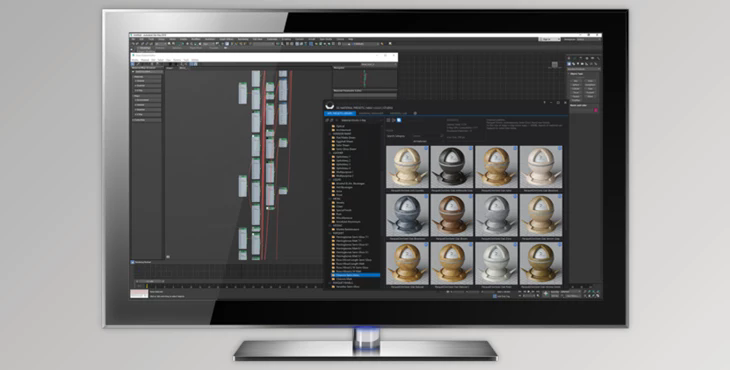Screen dimensions: 730x370
Task: Activate the Select and Rotate tool
Action: 191,44
